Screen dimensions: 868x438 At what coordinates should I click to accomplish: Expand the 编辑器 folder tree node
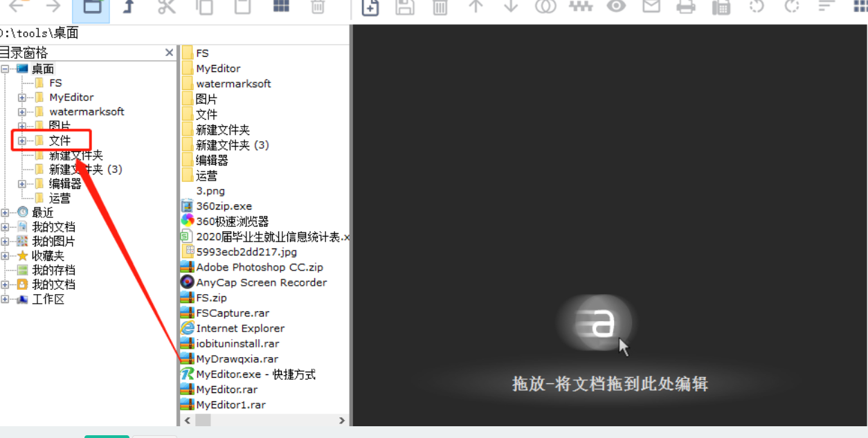22,184
